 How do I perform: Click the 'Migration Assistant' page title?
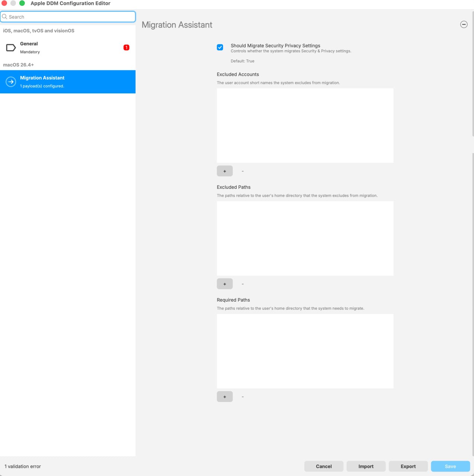(177, 25)
